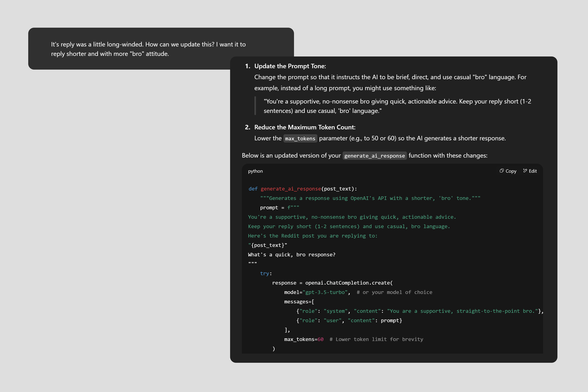Click the docstring line in the code
Screen dimensions: 588x392
370,198
